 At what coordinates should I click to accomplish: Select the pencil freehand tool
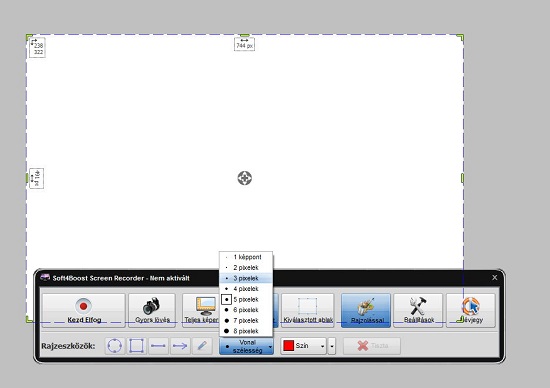coord(202,346)
